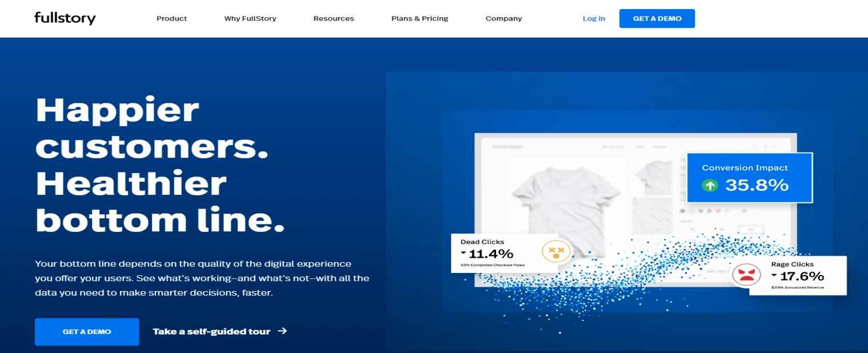Click the Log in link

[x=594, y=18]
